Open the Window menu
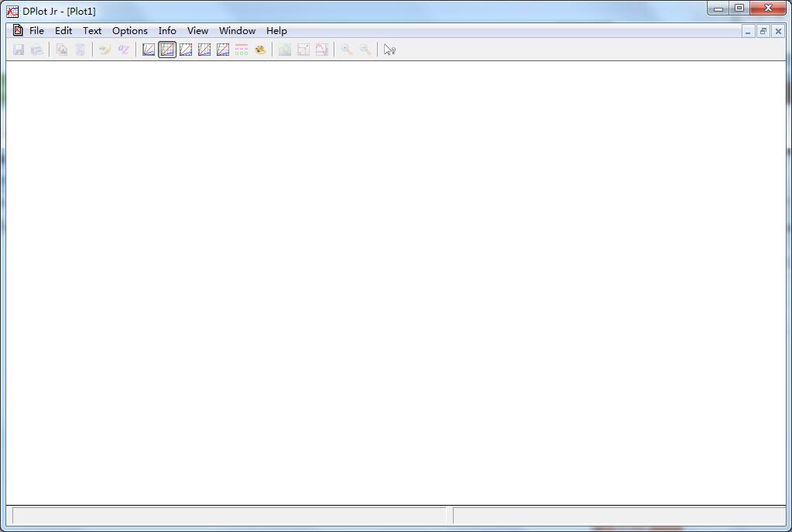The height and width of the screenshot is (532, 792). click(238, 31)
